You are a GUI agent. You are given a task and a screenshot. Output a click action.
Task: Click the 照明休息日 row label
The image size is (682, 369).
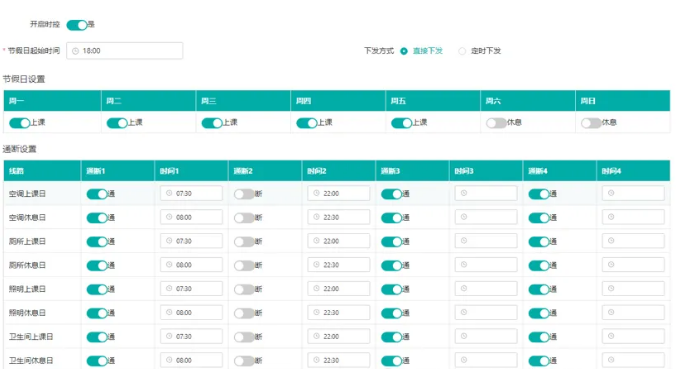point(27,313)
